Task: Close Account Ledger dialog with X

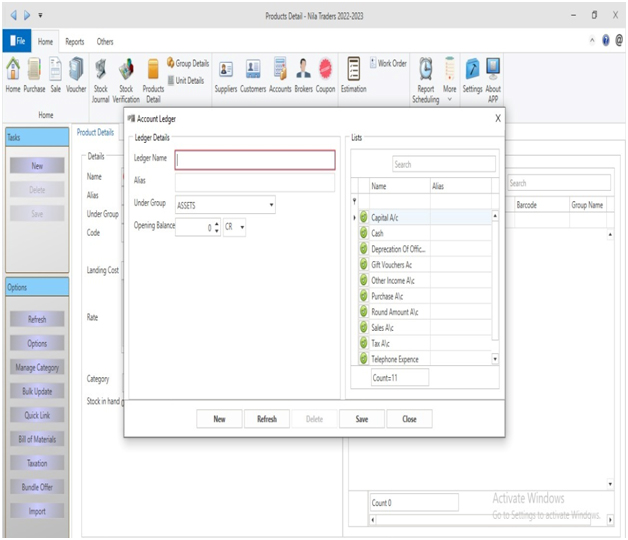Action: click(498, 118)
